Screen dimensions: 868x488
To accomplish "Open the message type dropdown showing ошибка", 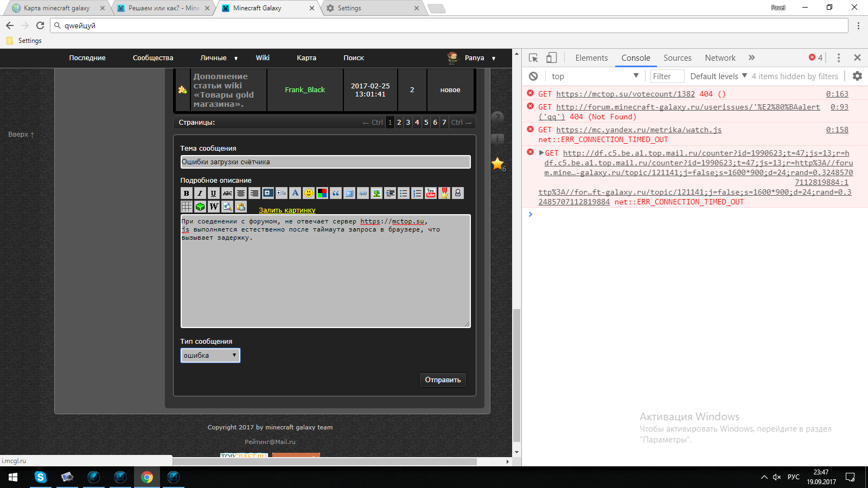I will [210, 356].
